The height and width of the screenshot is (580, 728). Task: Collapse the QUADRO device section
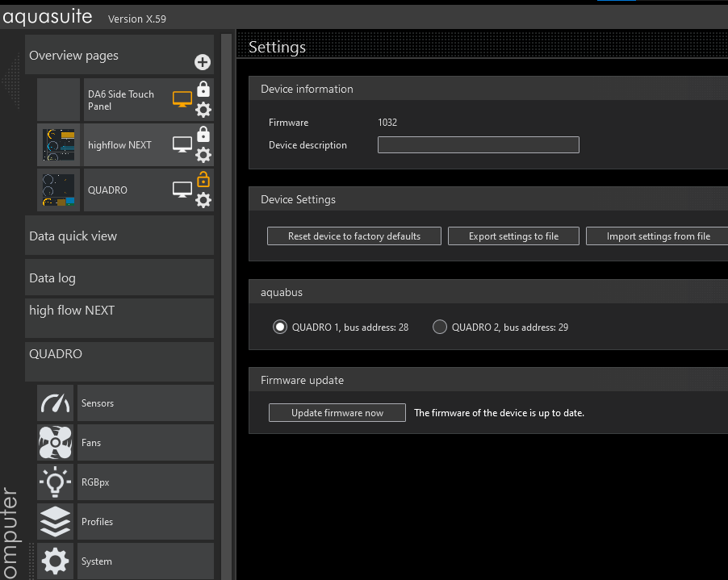tap(119, 361)
